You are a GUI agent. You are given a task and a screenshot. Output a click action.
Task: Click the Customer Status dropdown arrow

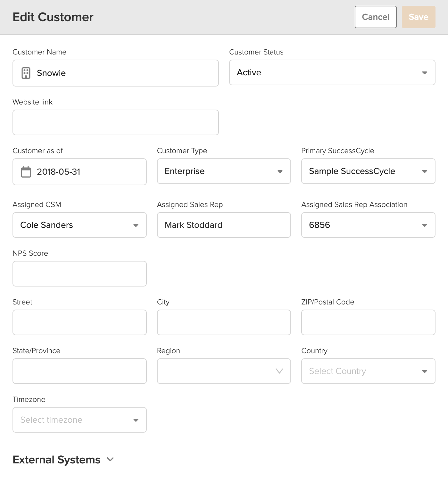click(x=425, y=73)
